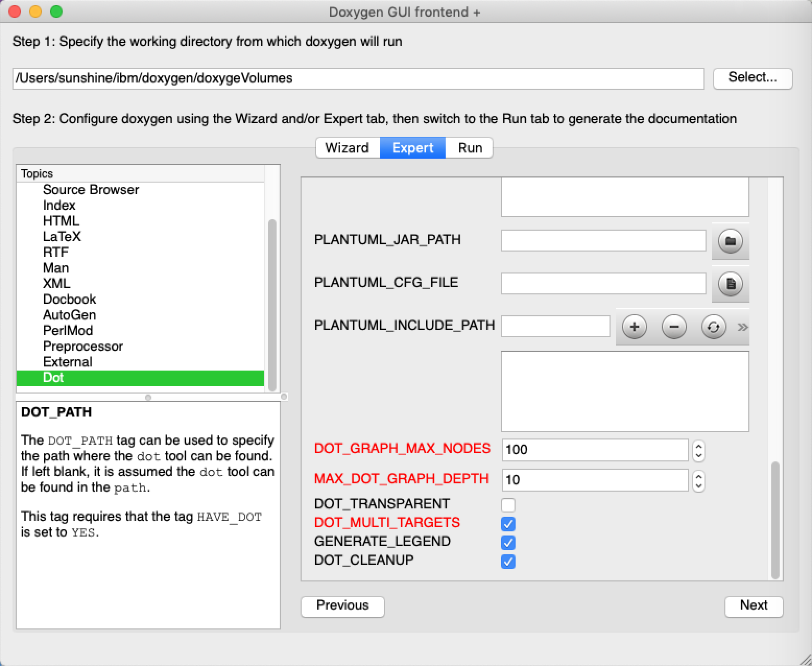Close the Doxygen GUI frontend window

[x=15, y=11]
